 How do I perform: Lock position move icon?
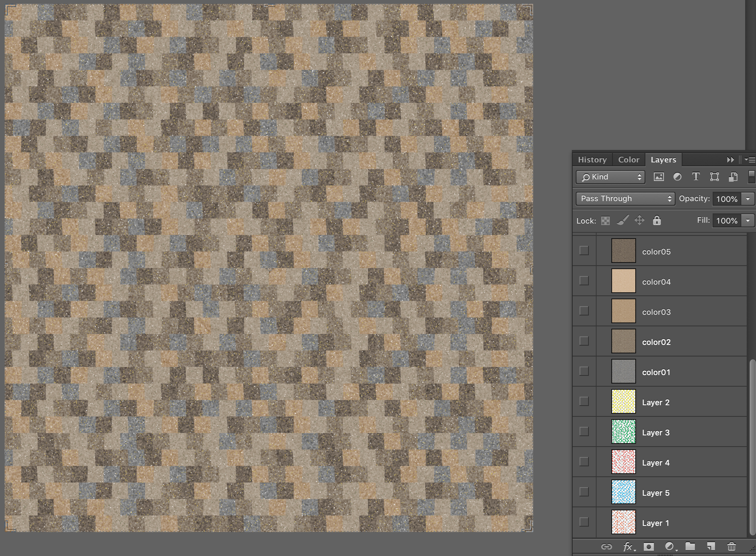[640, 220]
